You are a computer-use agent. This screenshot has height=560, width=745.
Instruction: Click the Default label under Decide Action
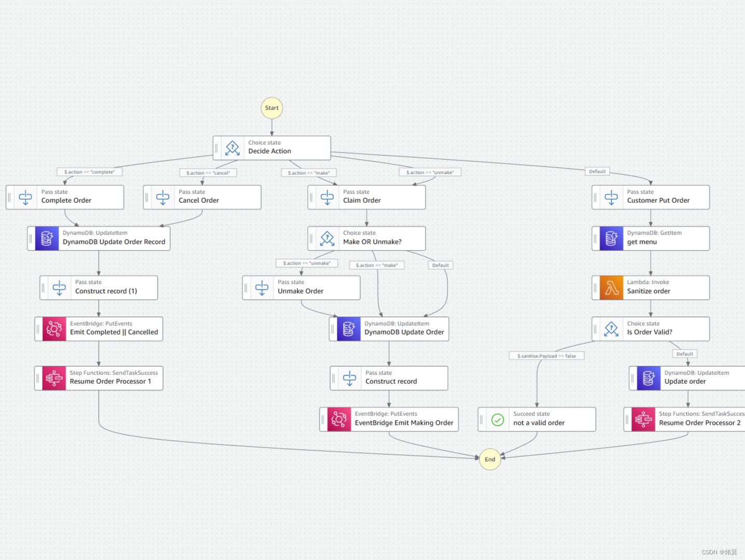click(597, 171)
